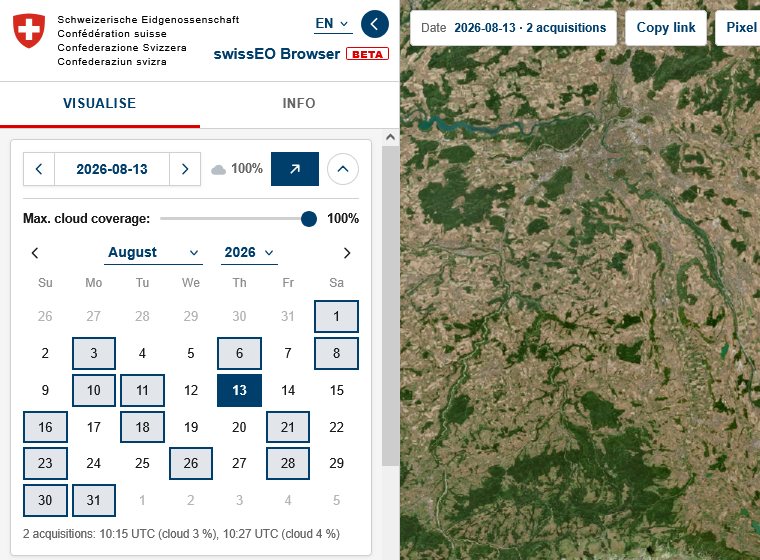Select August 1 in the calendar
Viewport: 760px width, 560px height.
click(336, 317)
